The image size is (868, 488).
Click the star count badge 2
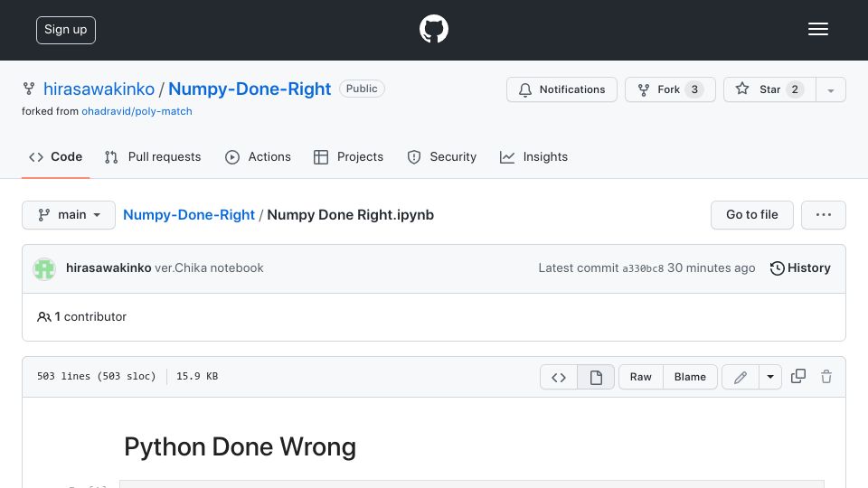click(x=795, y=89)
